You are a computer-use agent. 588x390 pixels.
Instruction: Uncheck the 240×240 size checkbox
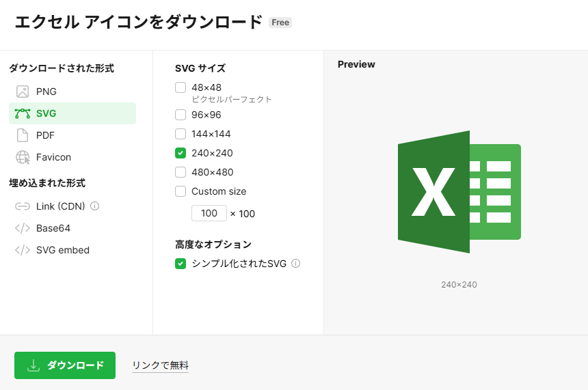pyautogui.click(x=181, y=153)
